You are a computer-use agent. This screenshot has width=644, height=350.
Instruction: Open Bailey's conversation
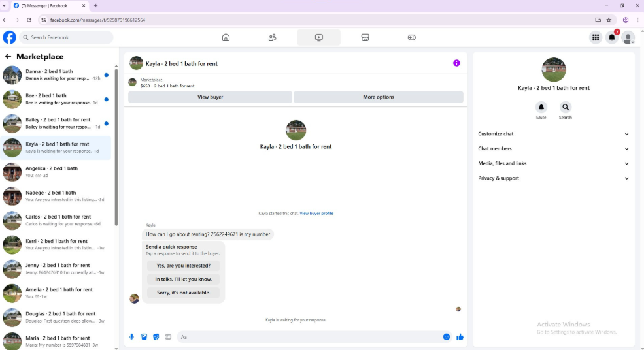[x=56, y=123]
